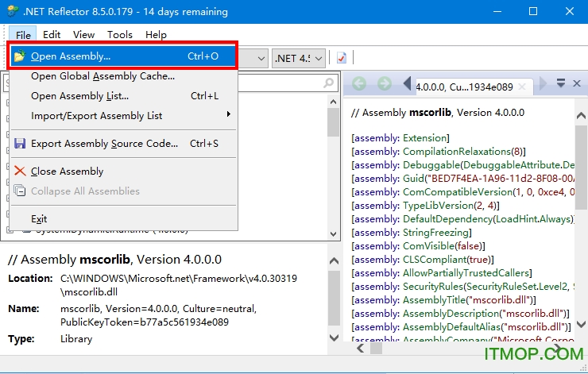Viewport: 588px width, 374px height.
Task: Click Exit in the File menu
Action: point(123,219)
